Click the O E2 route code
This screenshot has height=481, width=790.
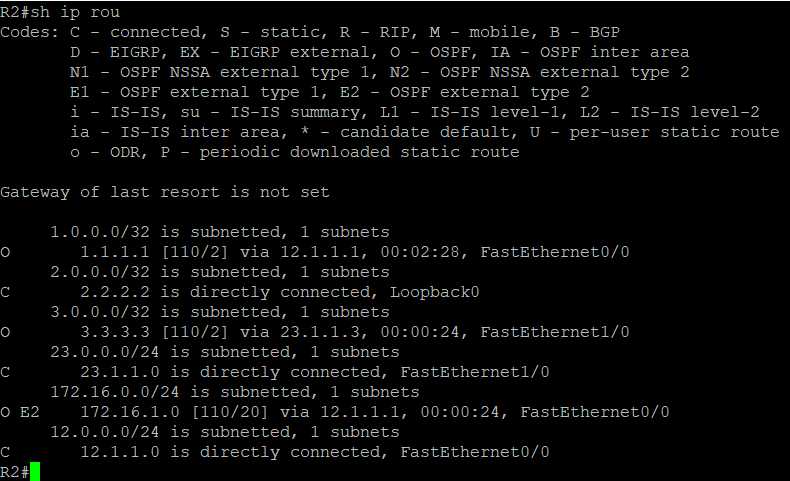pyautogui.click(x=20, y=412)
